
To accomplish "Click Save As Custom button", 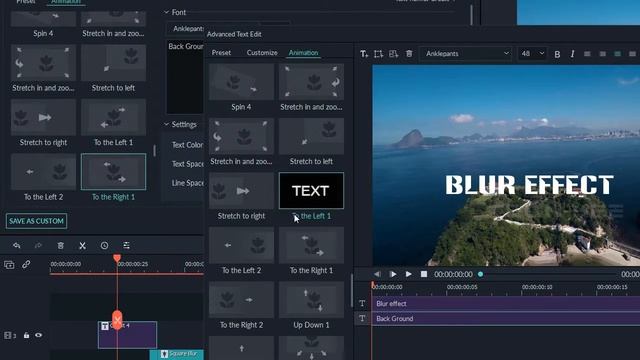I will click(36, 221).
